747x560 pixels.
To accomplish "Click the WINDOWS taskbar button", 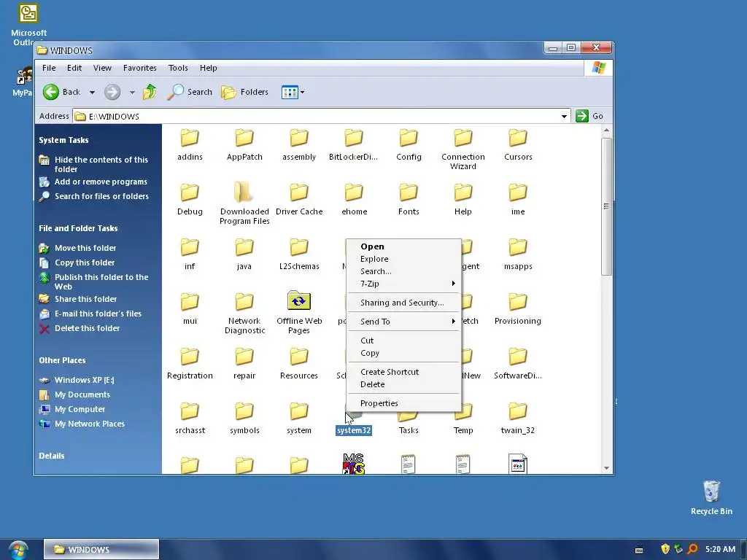I will (x=101, y=550).
